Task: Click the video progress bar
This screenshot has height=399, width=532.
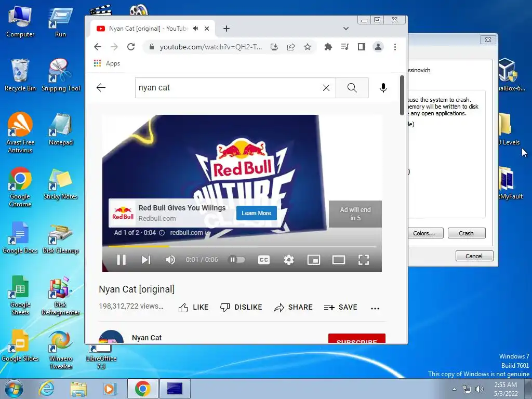Action: point(242,246)
